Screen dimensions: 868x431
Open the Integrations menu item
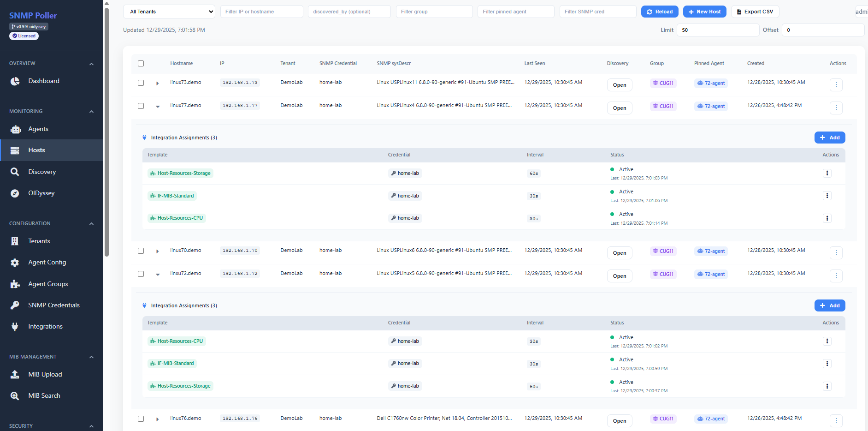(45, 326)
